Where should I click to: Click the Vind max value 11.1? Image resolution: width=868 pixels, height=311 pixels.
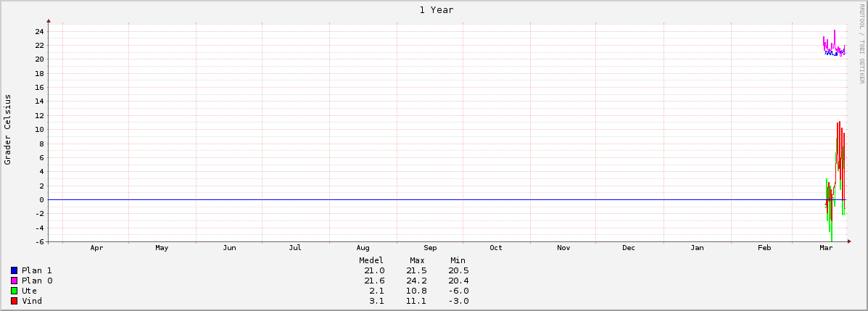tap(417, 301)
